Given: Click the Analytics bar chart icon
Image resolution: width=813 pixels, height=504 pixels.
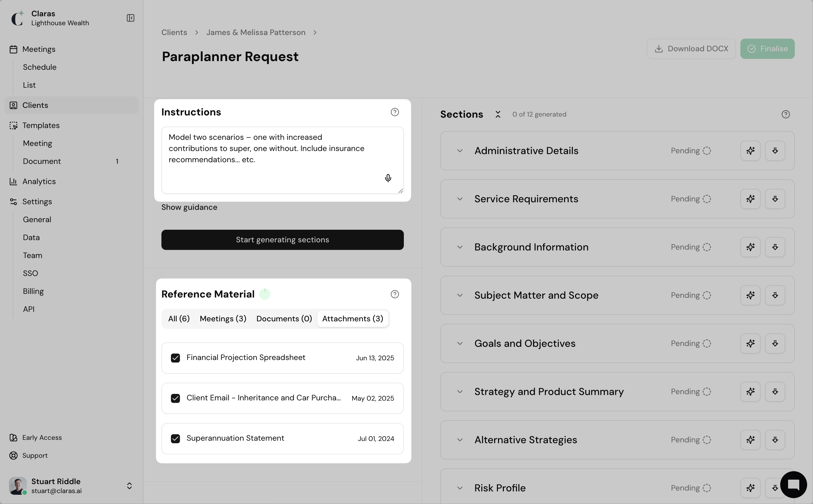Looking at the screenshot, I should coord(13,181).
